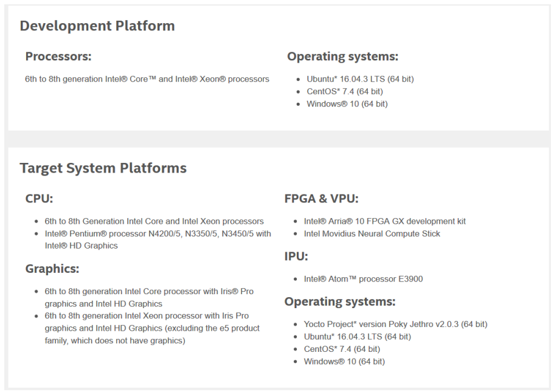Click Operating systems heading under Development Platform
Screen dimensions: 554x392
tap(342, 57)
